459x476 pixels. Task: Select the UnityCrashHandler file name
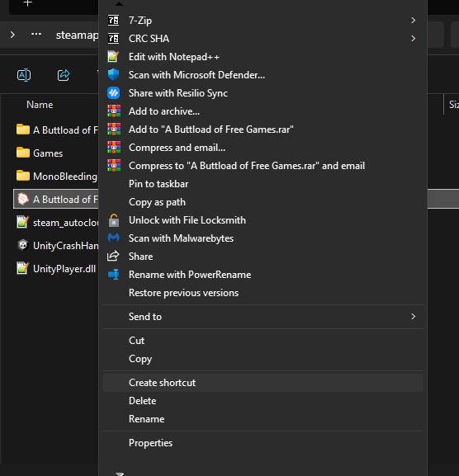(65, 246)
